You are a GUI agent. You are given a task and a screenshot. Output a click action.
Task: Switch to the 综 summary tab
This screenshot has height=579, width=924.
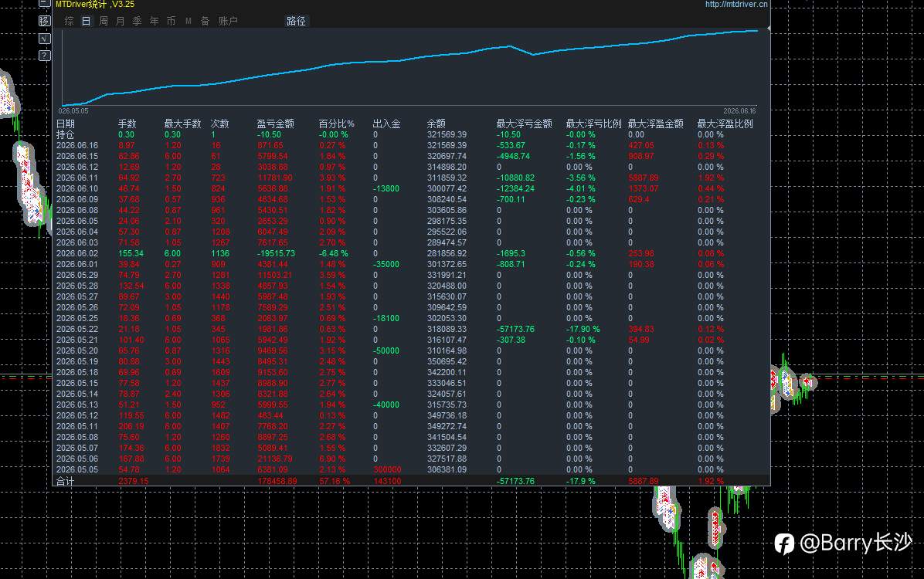click(x=70, y=21)
